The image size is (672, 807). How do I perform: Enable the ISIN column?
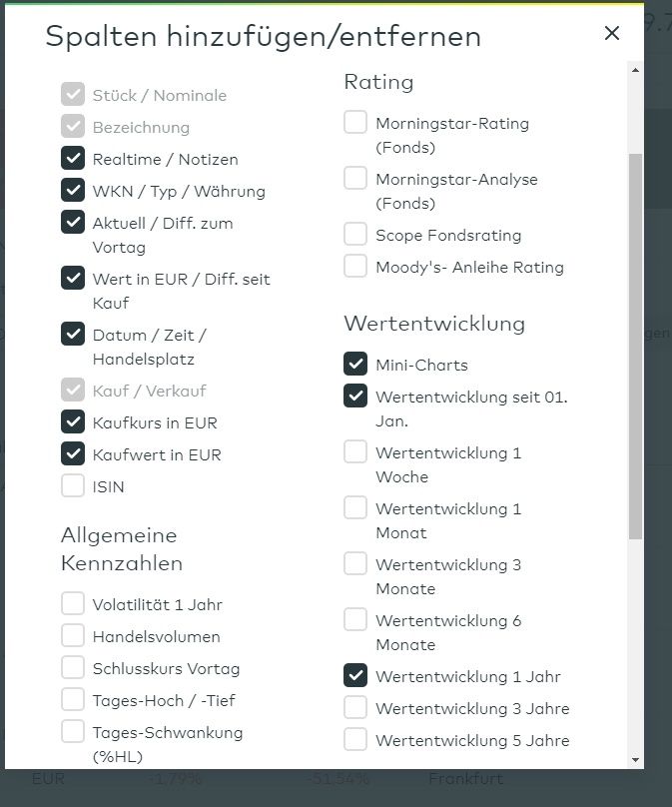[x=73, y=486]
